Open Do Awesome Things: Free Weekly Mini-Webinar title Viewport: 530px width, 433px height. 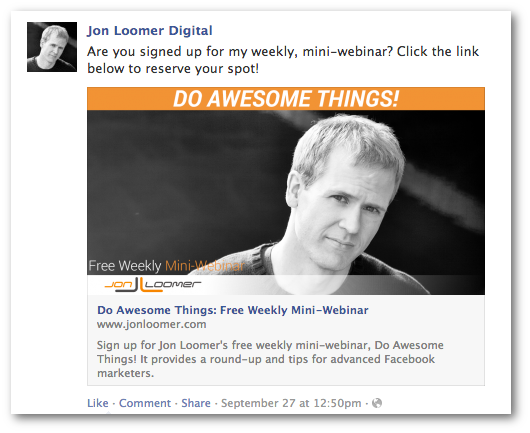233,310
